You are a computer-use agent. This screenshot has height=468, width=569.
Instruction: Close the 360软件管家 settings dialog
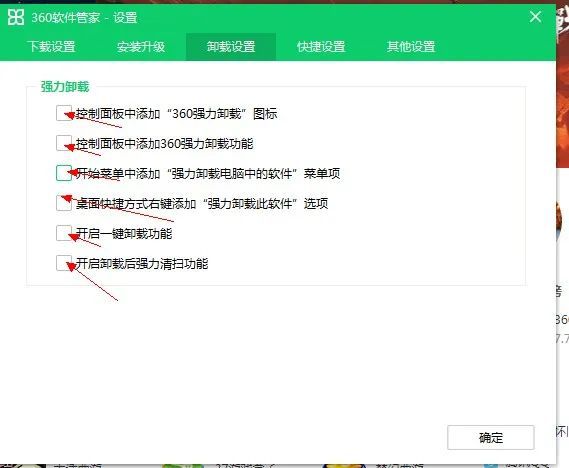point(536,17)
